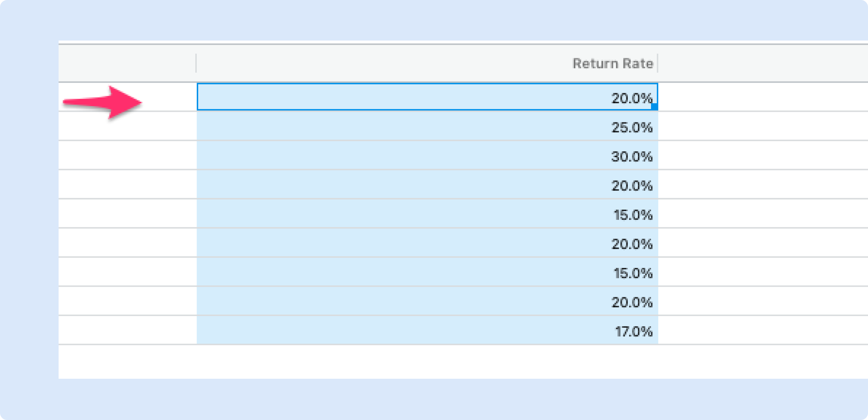
Task: Click divider right of Return Rate header
Action: coord(658,63)
